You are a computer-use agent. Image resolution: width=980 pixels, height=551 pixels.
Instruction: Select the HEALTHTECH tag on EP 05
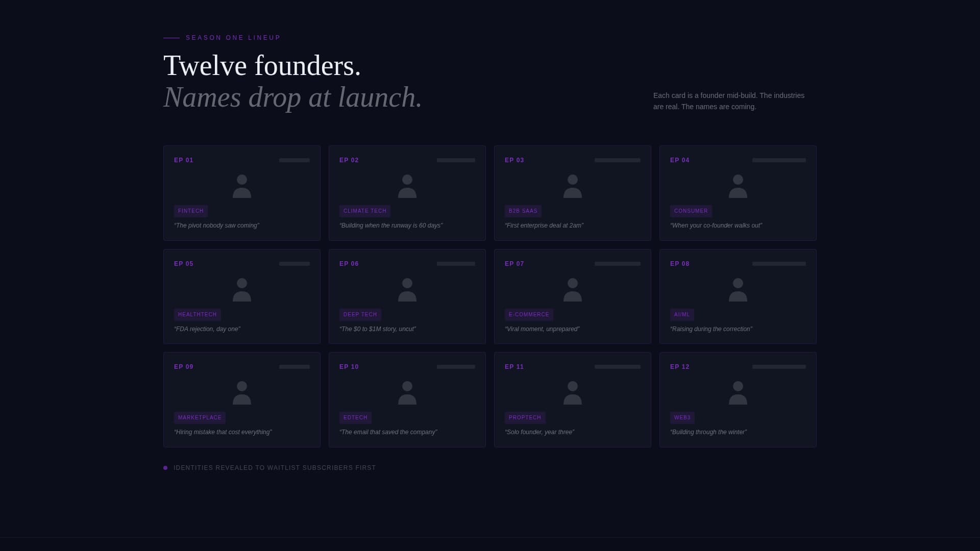(x=197, y=314)
